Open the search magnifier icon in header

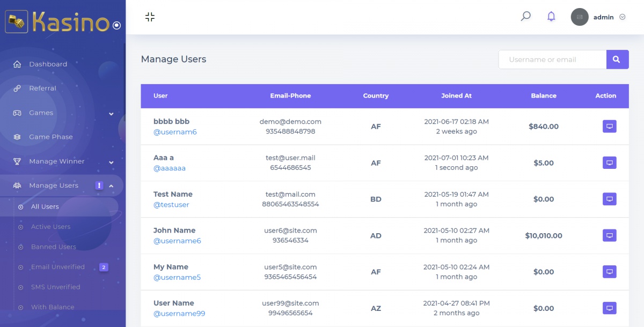[526, 17]
